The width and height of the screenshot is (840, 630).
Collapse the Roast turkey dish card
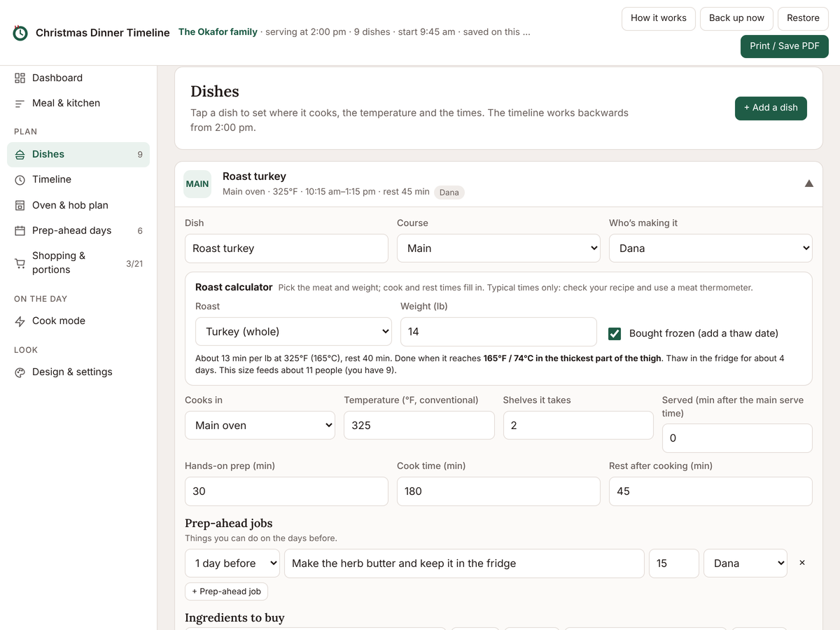tap(808, 183)
